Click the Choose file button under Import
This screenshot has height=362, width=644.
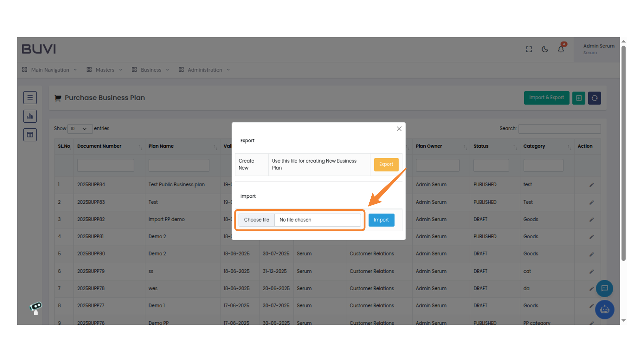[257, 220]
